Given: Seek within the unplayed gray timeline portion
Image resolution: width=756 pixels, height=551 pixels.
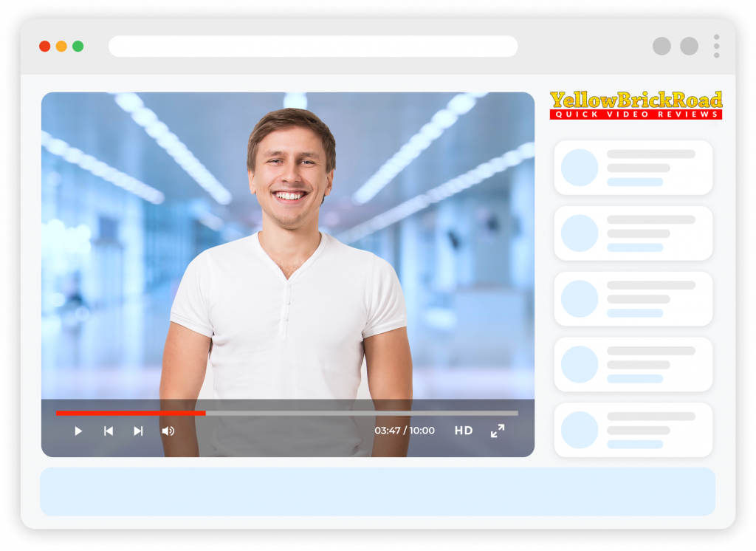Looking at the screenshot, I should [x=362, y=414].
